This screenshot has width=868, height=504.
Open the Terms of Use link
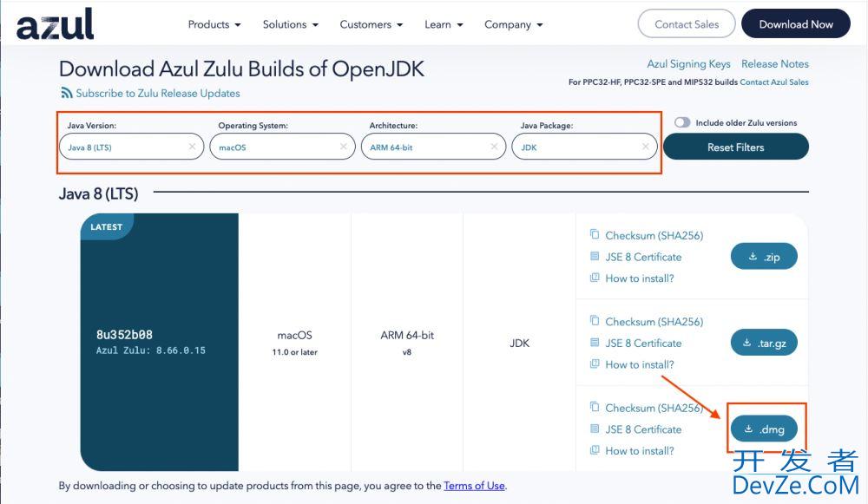475,485
